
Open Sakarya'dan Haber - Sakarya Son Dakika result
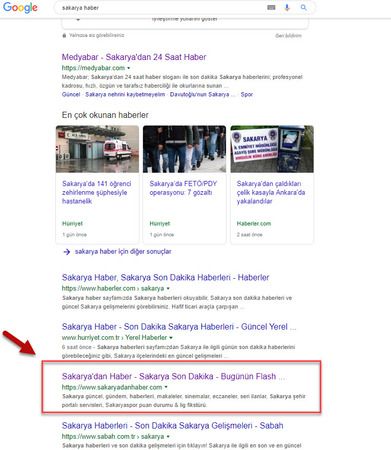point(174,376)
